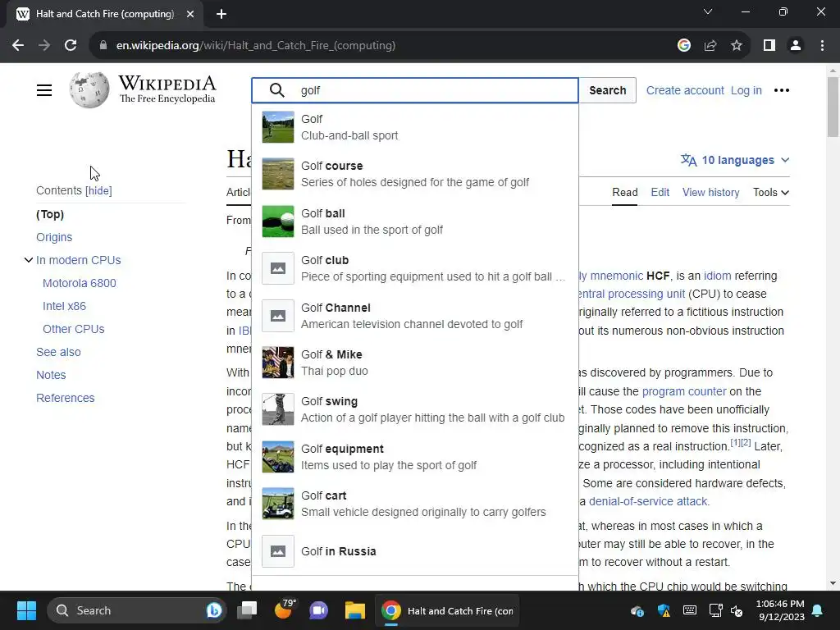
Task: Open the Bing icon in taskbar search
Action: (x=214, y=610)
